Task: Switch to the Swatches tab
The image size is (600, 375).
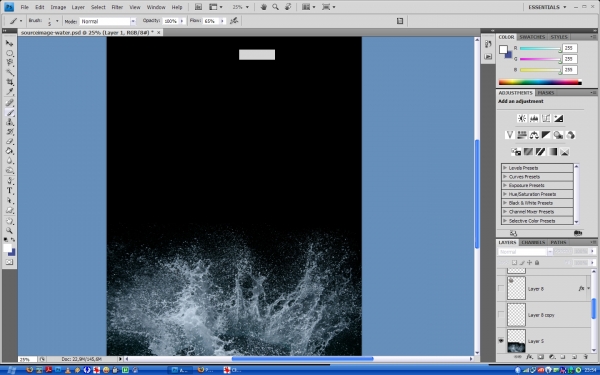Action: 532,37
